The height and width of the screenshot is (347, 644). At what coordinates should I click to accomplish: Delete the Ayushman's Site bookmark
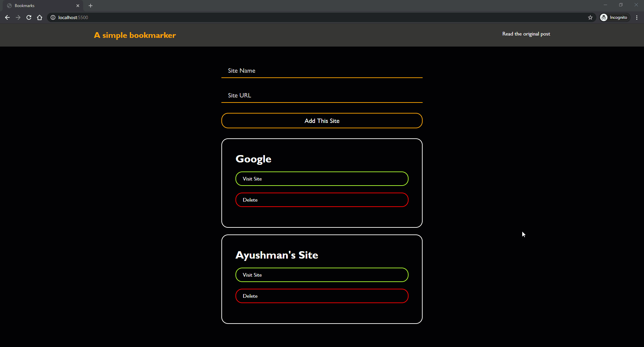click(322, 296)
